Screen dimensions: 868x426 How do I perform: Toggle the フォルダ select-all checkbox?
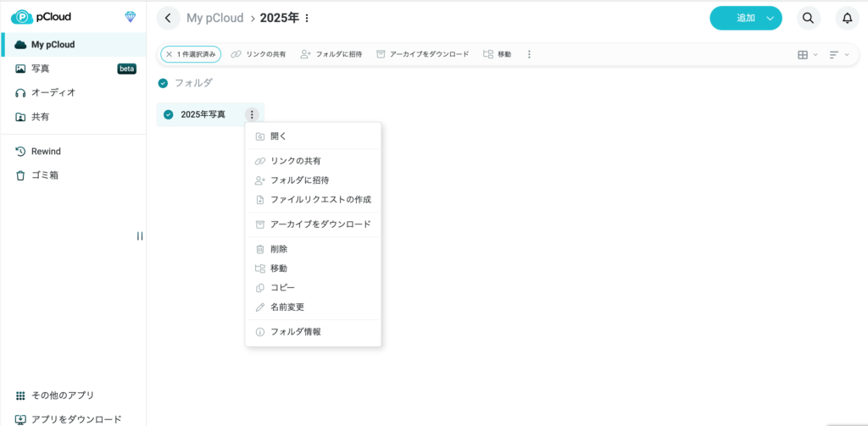click(x=163, y=83)
